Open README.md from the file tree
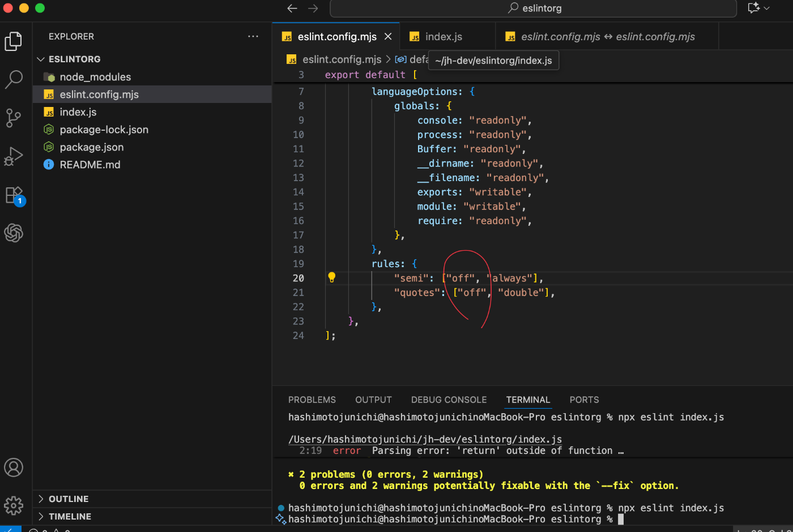793x532 pixels. [89, 165]
